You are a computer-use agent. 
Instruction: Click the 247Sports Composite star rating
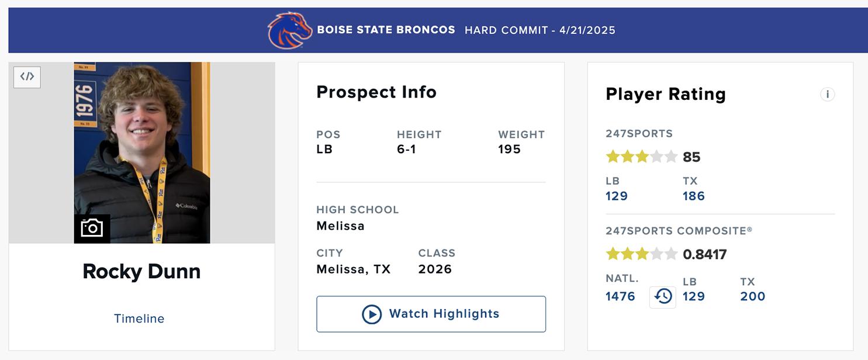641,254
